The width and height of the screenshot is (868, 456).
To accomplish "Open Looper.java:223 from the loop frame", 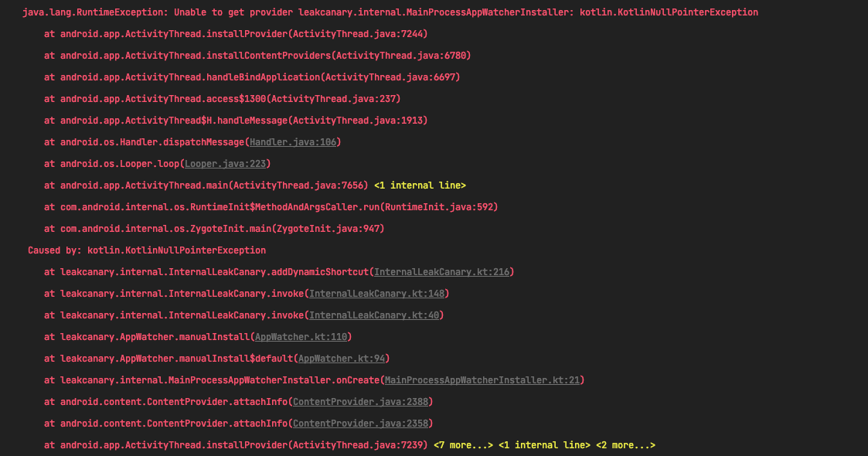I will pyautogui.click(x=224, y=163).
